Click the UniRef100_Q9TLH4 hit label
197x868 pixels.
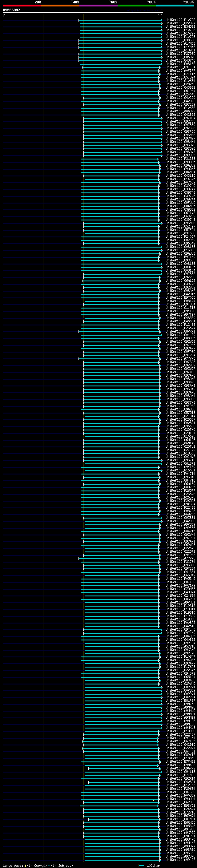pos(180,738)
